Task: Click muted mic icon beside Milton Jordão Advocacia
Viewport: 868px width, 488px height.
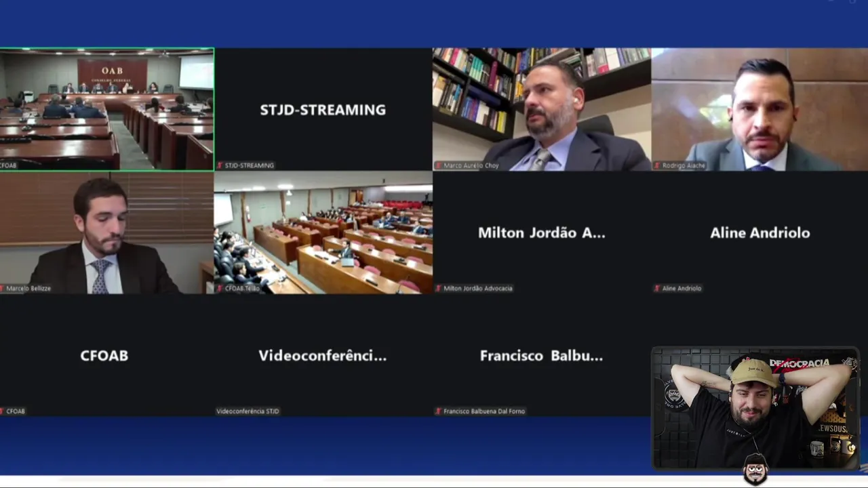Action: click(439, 289)
